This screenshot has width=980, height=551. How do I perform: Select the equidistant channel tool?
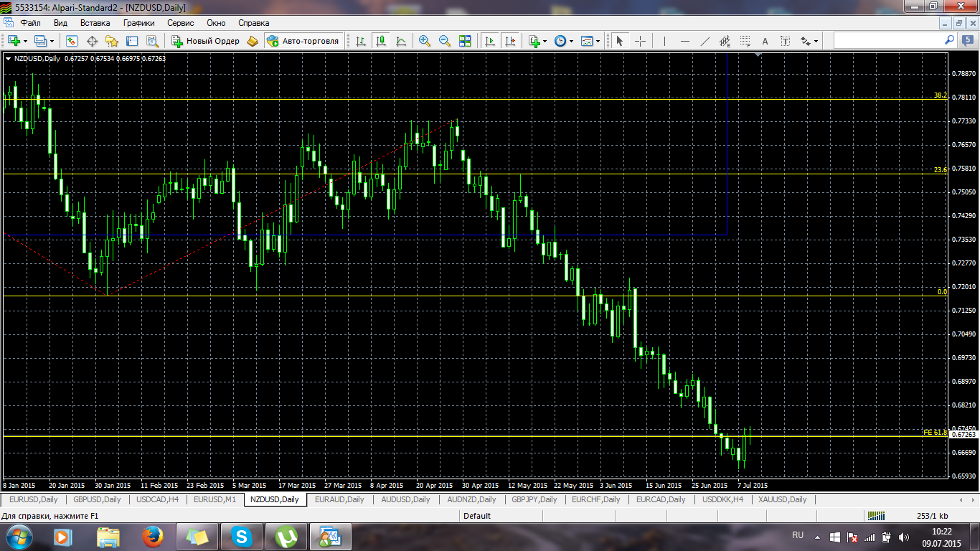725,41
